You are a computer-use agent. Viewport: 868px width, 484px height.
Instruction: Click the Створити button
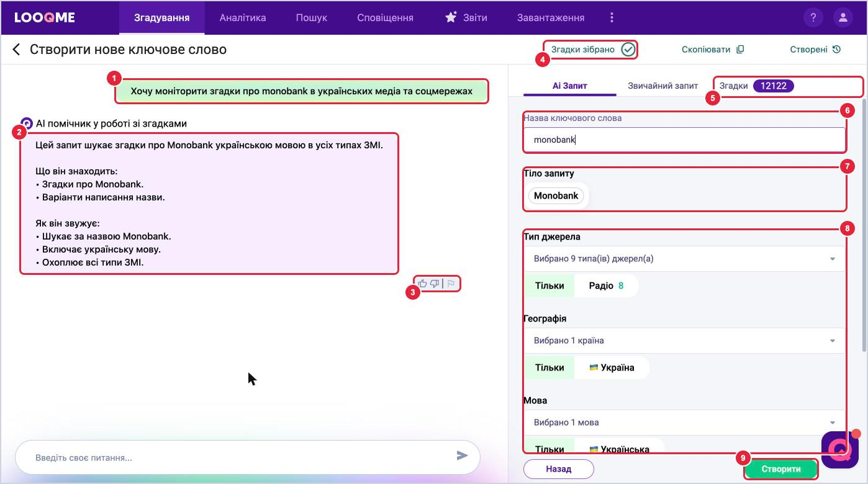(781, 469)
